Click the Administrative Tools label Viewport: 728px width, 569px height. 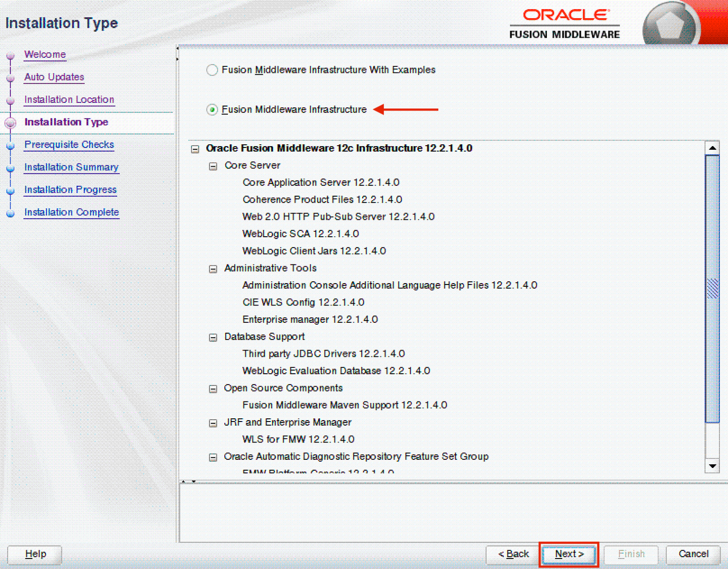pyautogui.click(x=270, y=269)
